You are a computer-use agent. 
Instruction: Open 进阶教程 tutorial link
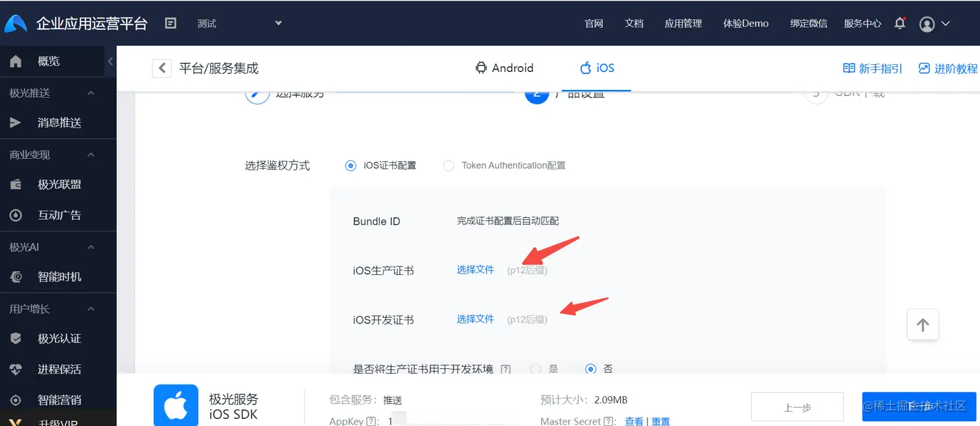pos(948,68)
